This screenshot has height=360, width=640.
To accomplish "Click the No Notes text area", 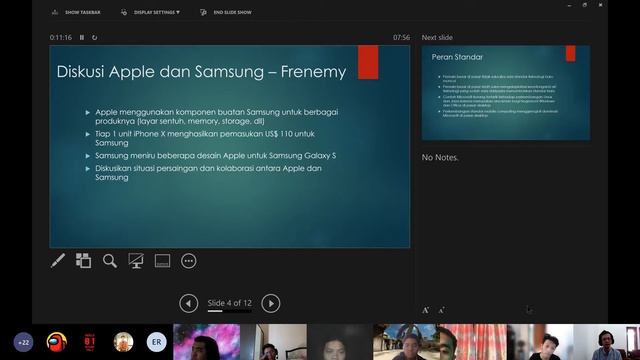I will (x=440, y=158).
